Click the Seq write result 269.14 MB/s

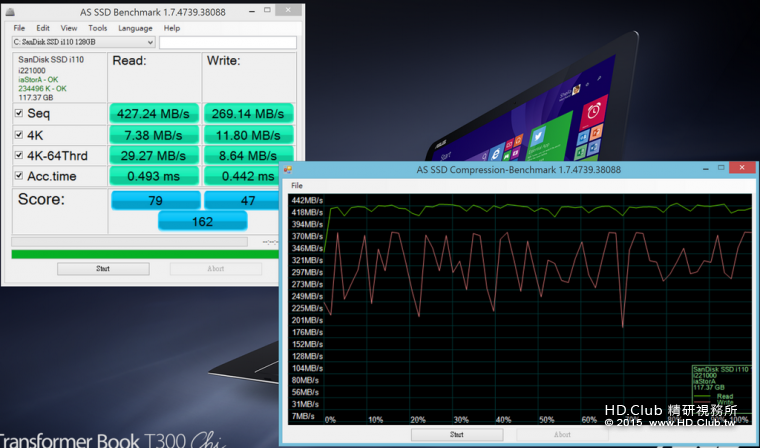tap(248, 113)
